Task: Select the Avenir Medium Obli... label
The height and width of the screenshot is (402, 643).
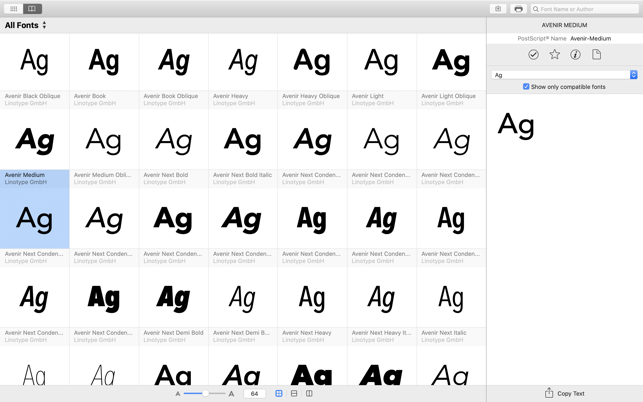Action: pyautogui.click(x=103, y=175)
